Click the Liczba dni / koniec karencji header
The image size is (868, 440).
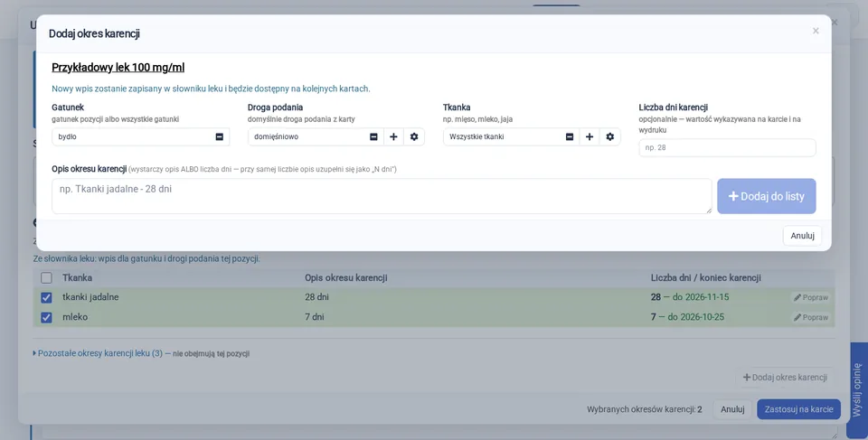coord(706,278)
